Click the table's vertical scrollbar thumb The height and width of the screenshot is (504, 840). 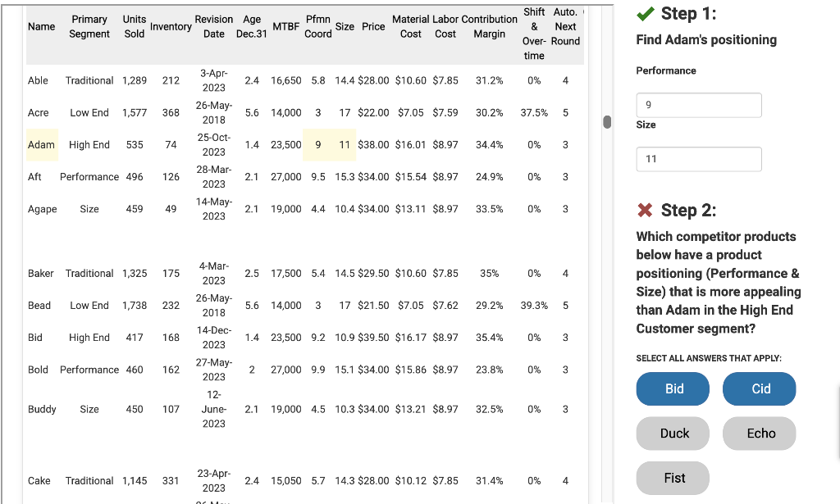[607, 122]
